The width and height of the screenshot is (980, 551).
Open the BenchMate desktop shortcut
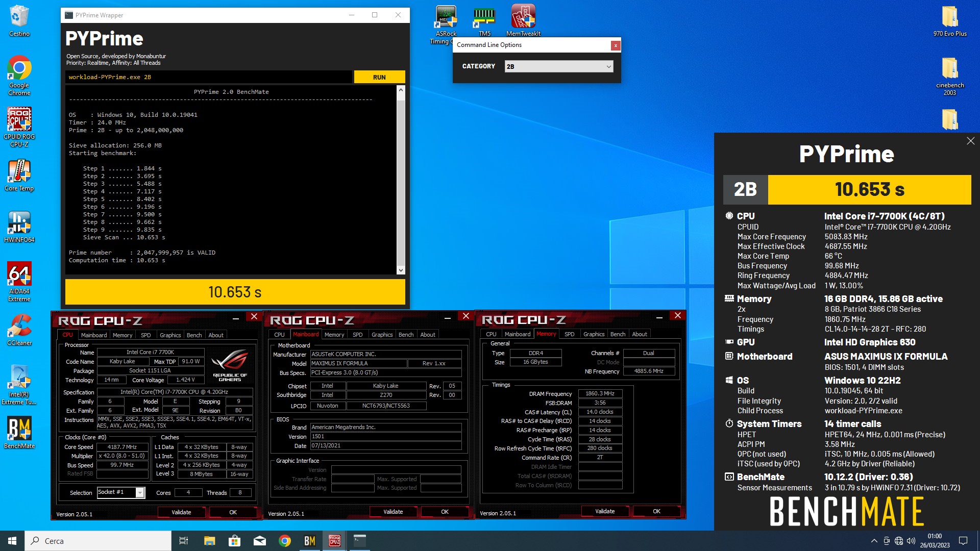tap(19, 432)
